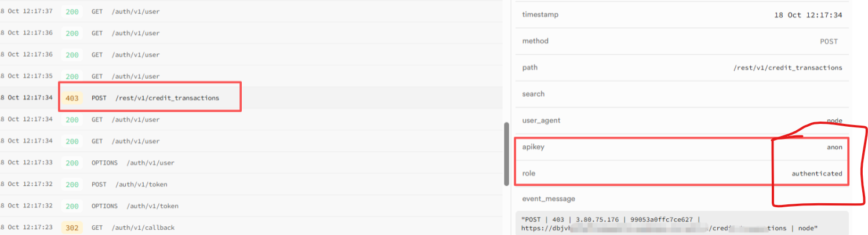Image resolution: width=868 pixels, height=235 pixels.
Task: Select the 403 POST credit_transactions log row
Action: pos(167,98)
